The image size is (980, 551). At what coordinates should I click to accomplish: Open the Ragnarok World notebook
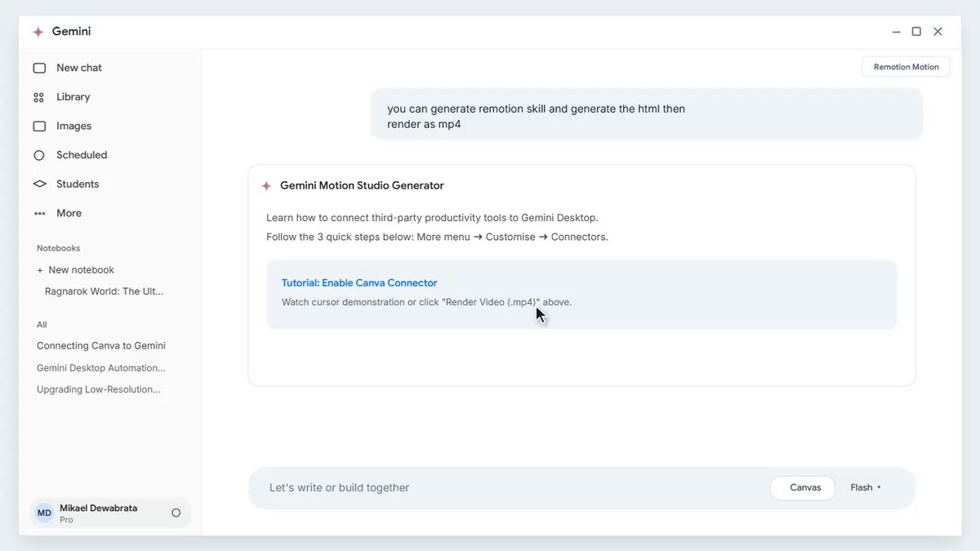click(x=105, y=291)
